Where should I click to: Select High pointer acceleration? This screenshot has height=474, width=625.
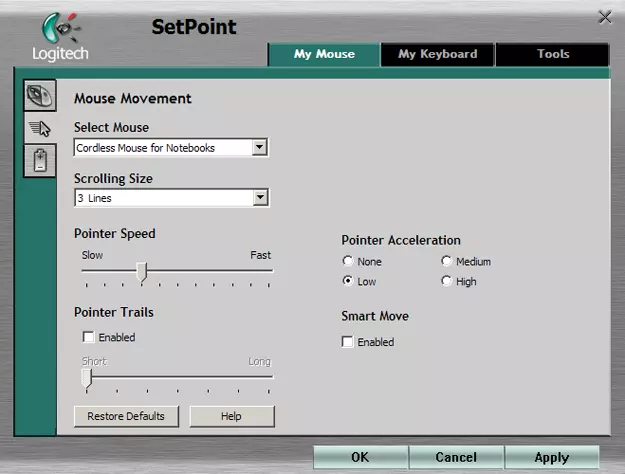[x=446, y=281]
